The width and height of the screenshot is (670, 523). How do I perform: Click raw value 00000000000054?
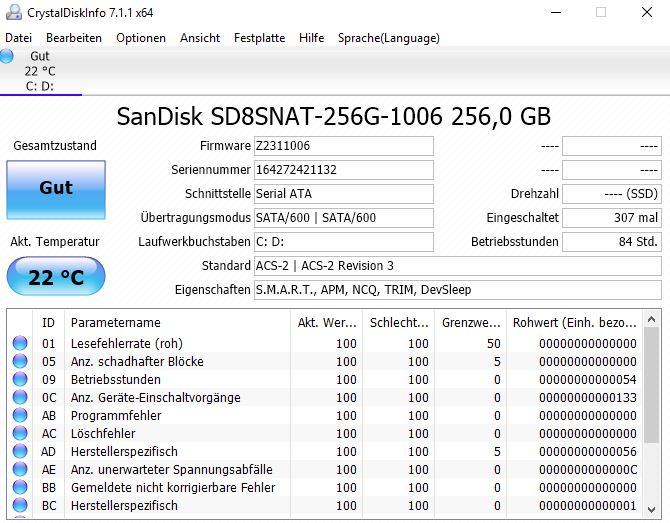click(x=588, y=379)
